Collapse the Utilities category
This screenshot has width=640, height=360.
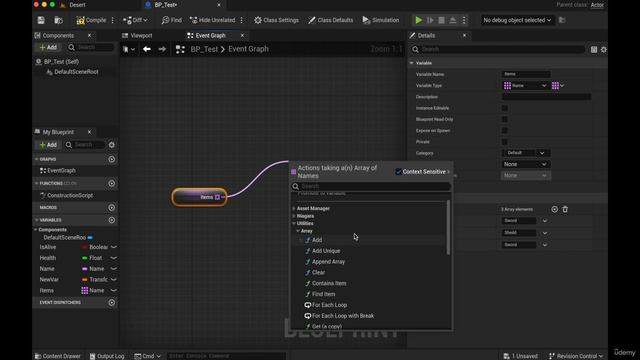pyautogui.click(x=294, y=223)
